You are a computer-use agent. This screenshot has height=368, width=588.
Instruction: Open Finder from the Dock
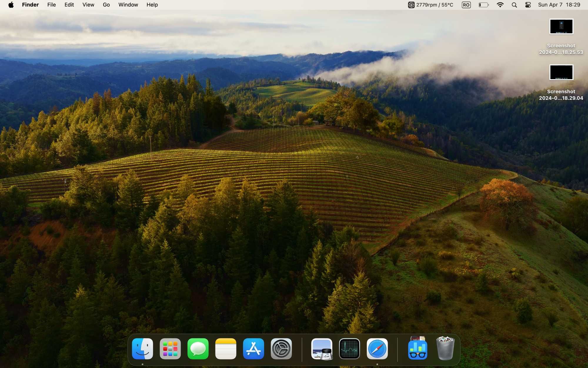(143, 349)
